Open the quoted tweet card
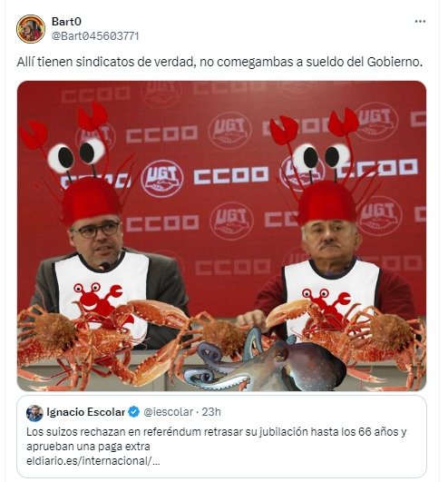Viewport: 448px width, 482px height. pyautogui.click(x=221, y=437)
